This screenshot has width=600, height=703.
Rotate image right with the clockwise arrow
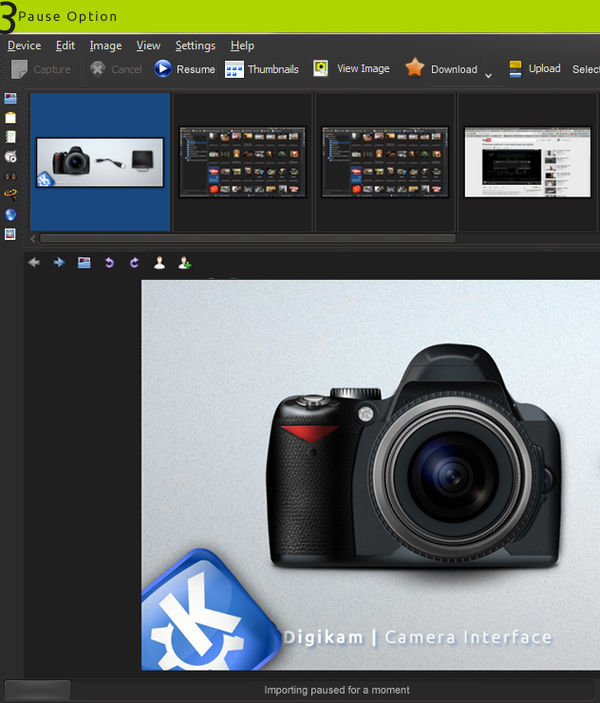coord(134,263)
